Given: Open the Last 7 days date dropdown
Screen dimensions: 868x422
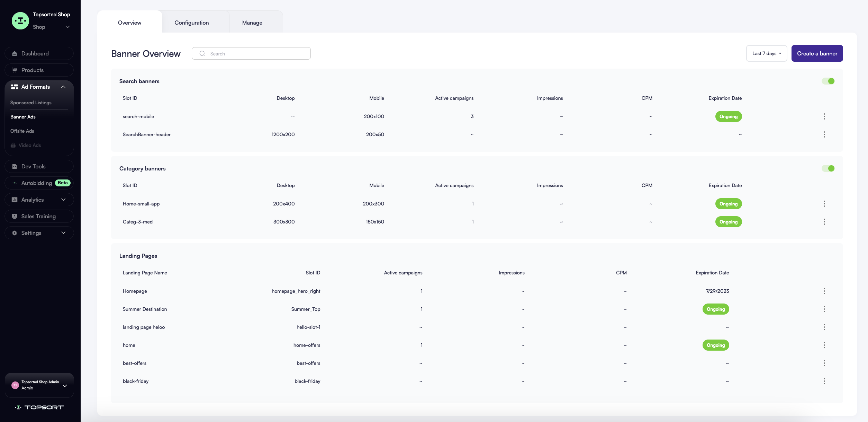Looking at the screenshot, I should [767, 53].
